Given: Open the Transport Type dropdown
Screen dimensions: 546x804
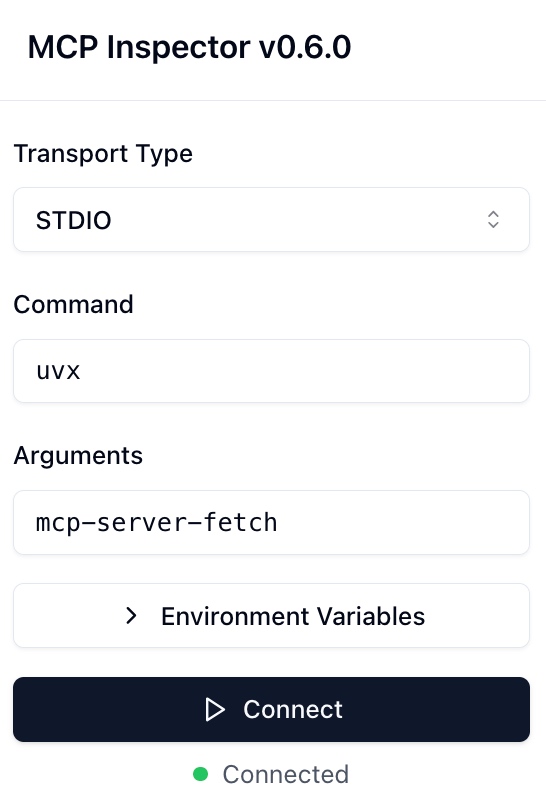Looking at the screenshot, I should tap(271, 219).
